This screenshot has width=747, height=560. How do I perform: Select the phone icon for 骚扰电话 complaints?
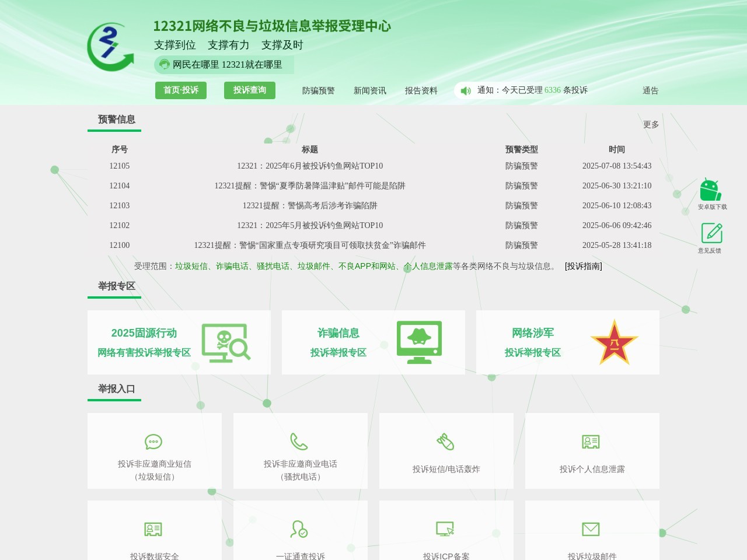(299, 442)
